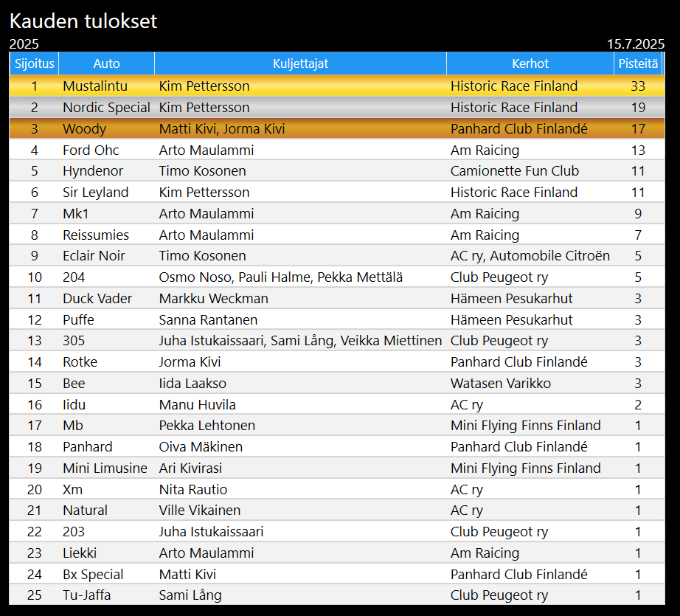Click Osmo Noso, Pauli Halme, Pekka Mettälä
680x616 pixels.
click(x=280, y=277)
